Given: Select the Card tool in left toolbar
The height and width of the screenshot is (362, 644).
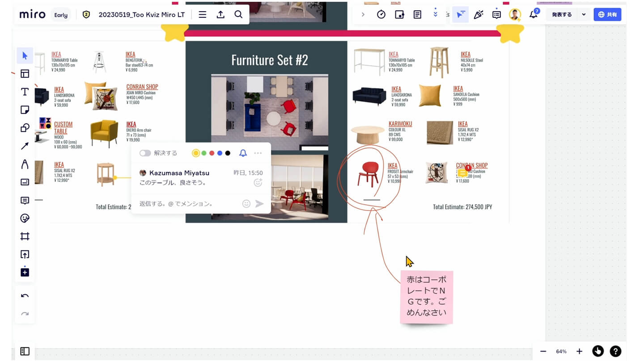Looking at the screenshot, I should click(25, 182).
